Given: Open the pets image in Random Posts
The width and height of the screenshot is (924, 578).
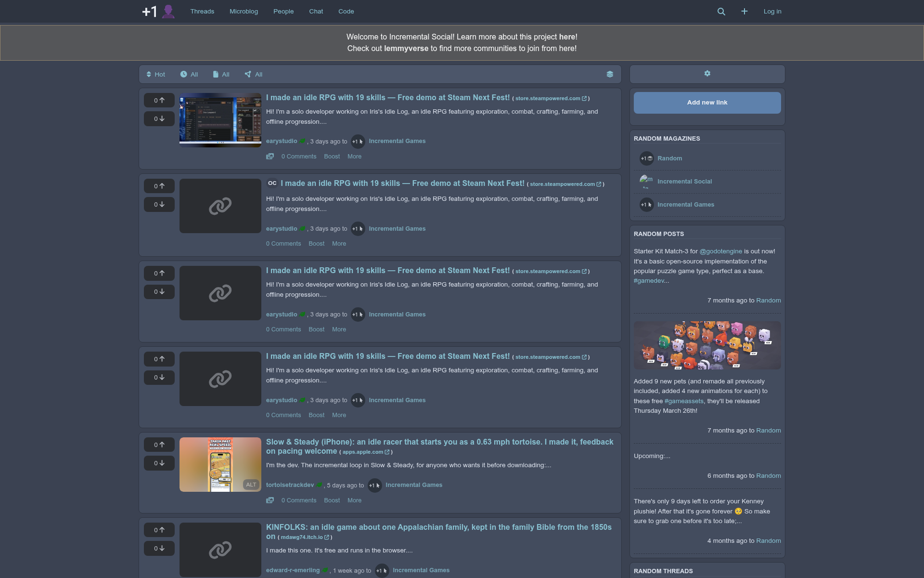Looking at the screenshot, I should pyautogui.click(x=707, y=345).
